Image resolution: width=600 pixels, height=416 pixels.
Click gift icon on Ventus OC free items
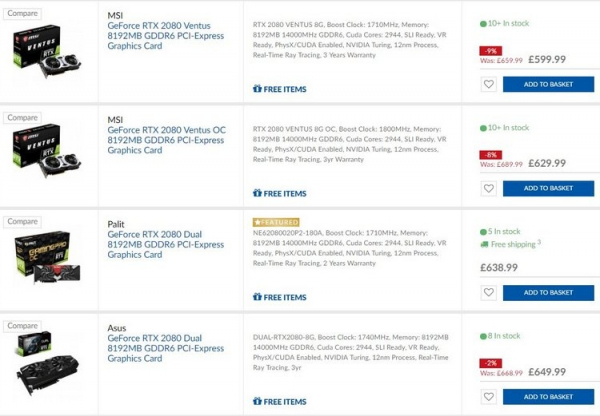258,193
